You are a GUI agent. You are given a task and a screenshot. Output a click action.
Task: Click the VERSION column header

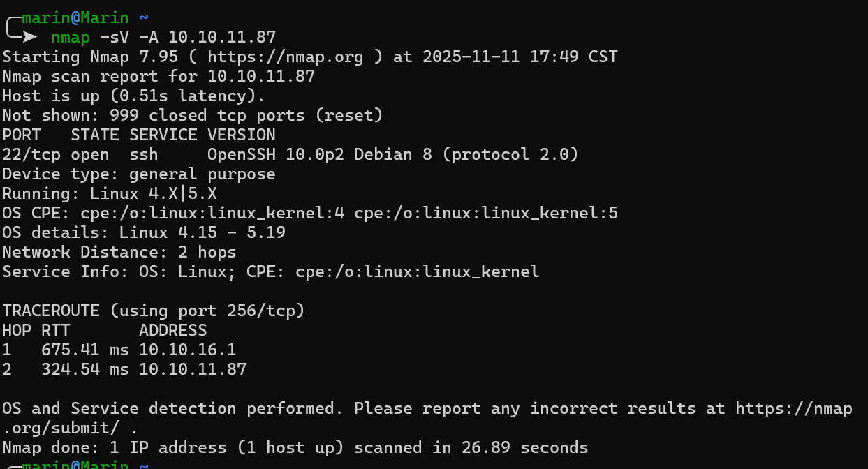pos(241,135)
